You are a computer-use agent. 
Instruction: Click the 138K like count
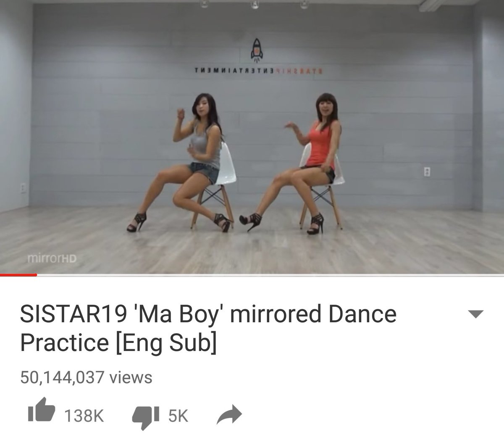tap(84, 416)
